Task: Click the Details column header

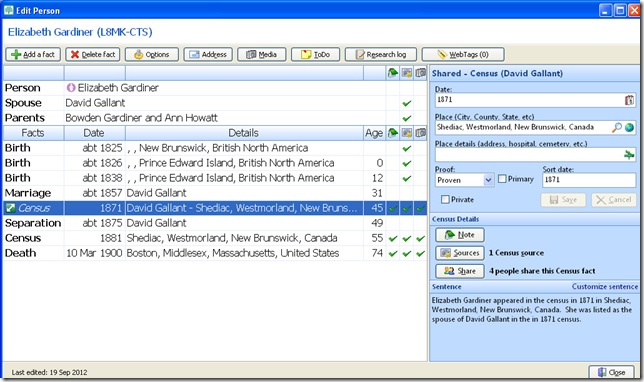Action: coord(244,133)
